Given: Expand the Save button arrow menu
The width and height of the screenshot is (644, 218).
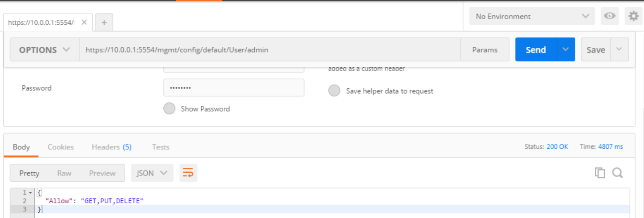Looking at the screenshot, I should coord(620,50).
